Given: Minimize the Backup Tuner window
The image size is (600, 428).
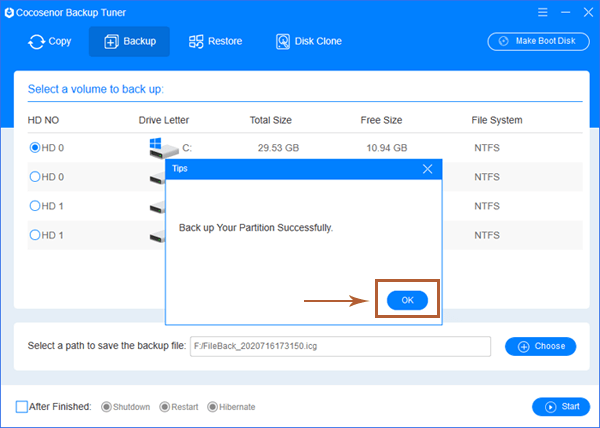Looking at the screenshot, I should click(x=565, y=12).
